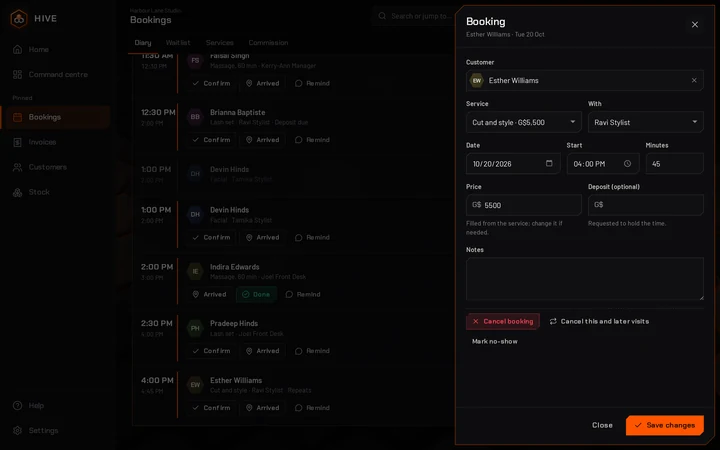Image resolution: width=720 pixels, height=450 pixels.
Task: Remind Brianna Baptiste
Action: (312, 140)
